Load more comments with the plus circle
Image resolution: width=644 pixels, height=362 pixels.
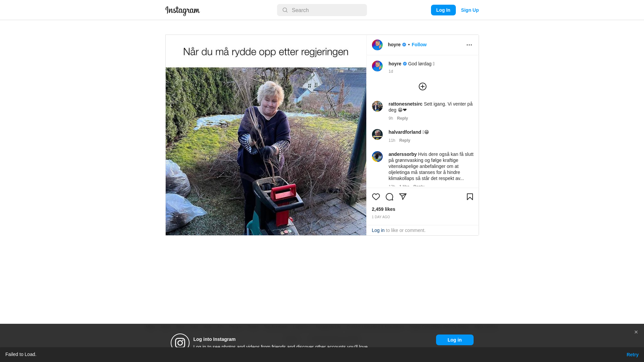422,86
